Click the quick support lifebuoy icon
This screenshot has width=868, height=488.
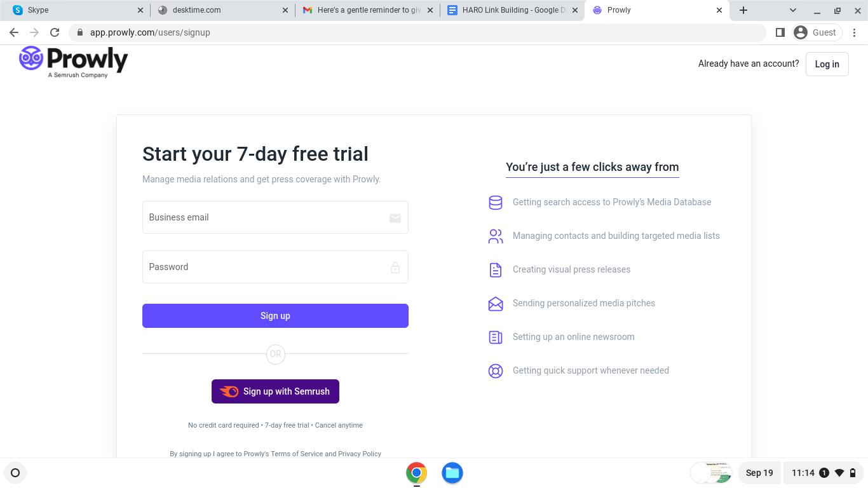click(x=496, y=371)
